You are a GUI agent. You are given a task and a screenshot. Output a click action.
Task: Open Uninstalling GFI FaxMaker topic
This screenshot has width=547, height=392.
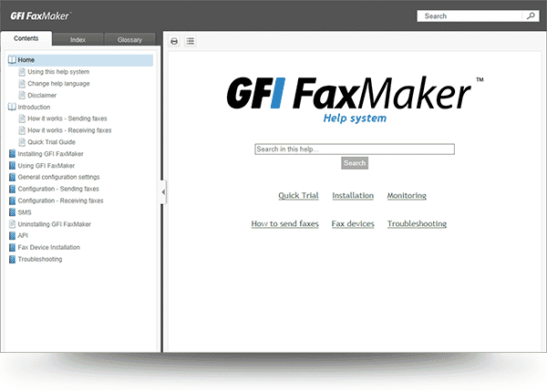55,224
